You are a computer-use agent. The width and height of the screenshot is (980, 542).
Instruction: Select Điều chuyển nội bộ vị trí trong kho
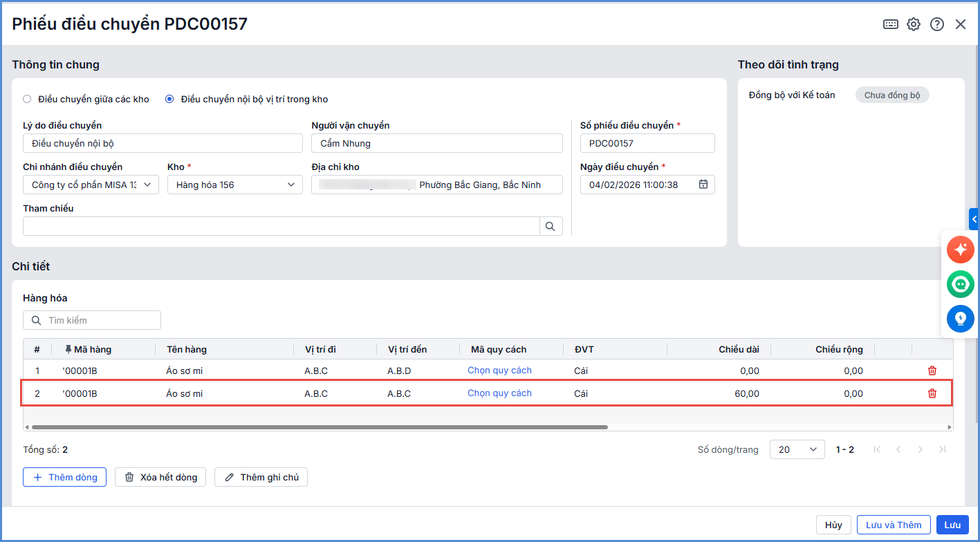169,99
